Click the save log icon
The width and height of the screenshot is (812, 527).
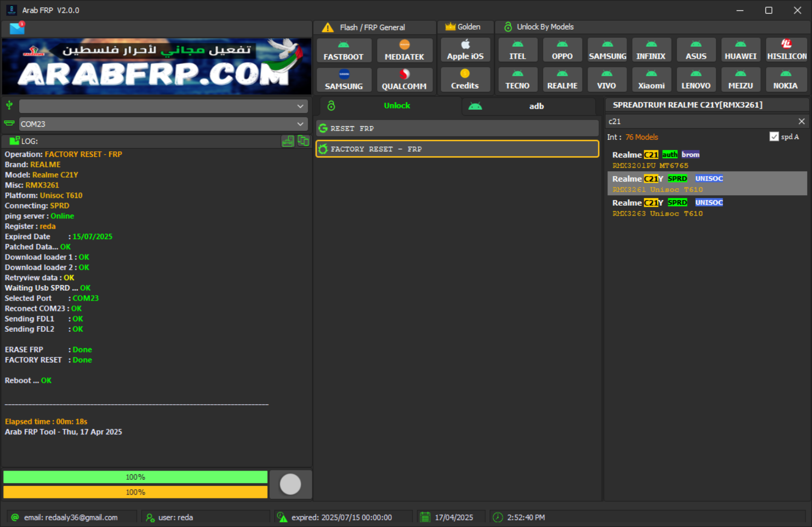pos(288,141)
